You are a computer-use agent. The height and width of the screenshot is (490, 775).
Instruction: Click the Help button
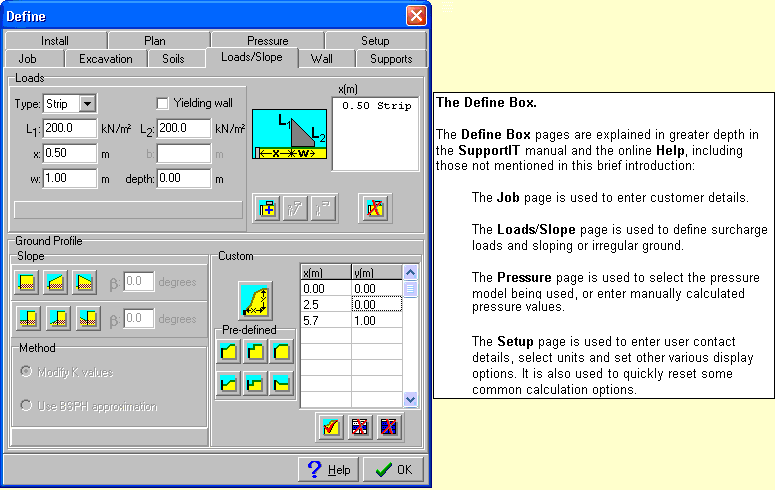(328, 469)
